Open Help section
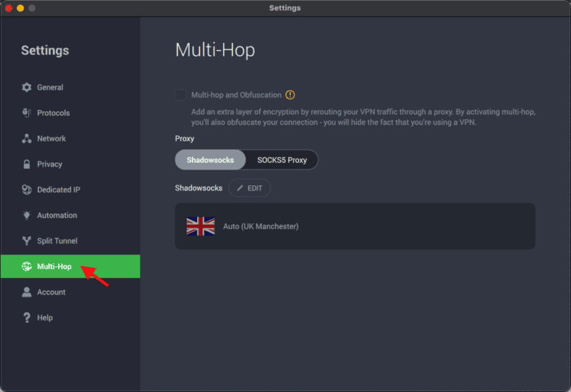The width and height of the screenshot is (571, 392). tap(70, 318)
